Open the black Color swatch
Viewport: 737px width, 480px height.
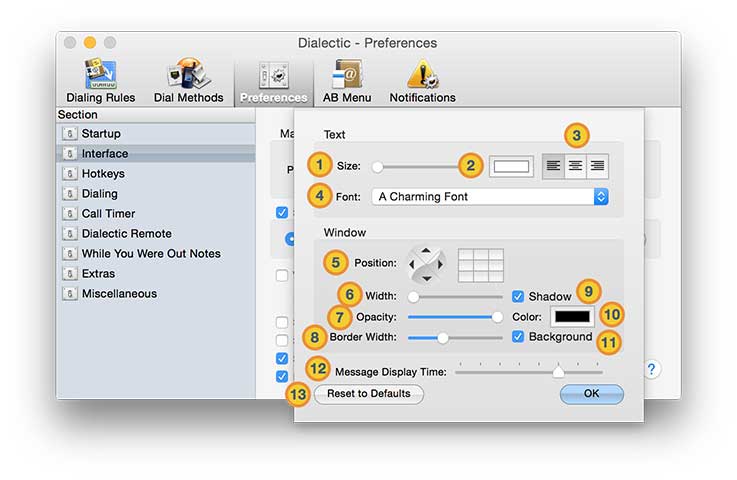[x=572, y=317]
